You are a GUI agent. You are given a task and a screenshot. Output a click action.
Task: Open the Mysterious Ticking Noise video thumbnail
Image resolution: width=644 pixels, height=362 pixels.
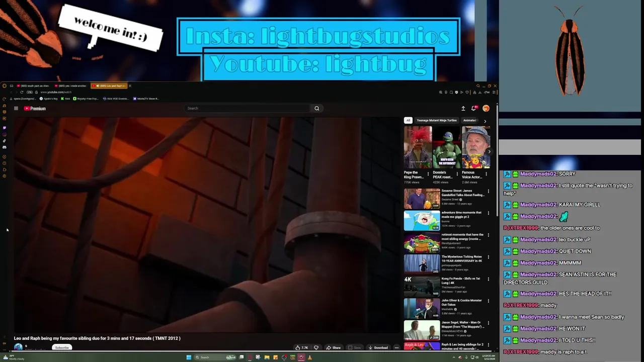pos(422,264)
